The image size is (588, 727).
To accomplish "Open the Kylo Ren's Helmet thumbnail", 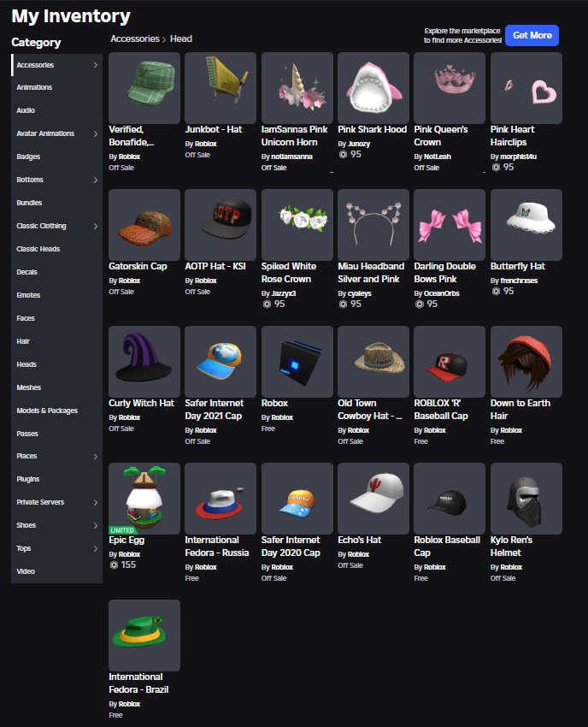I will point(526,498).
